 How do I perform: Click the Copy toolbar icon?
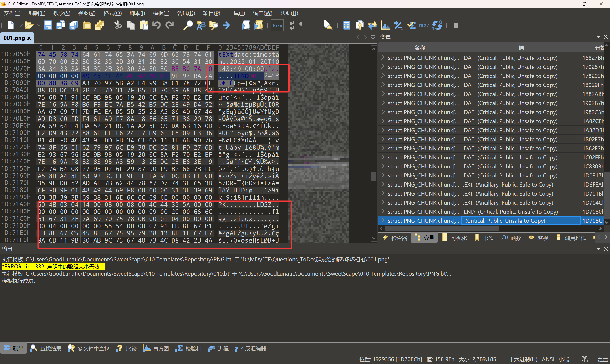(x=131, y=25)
